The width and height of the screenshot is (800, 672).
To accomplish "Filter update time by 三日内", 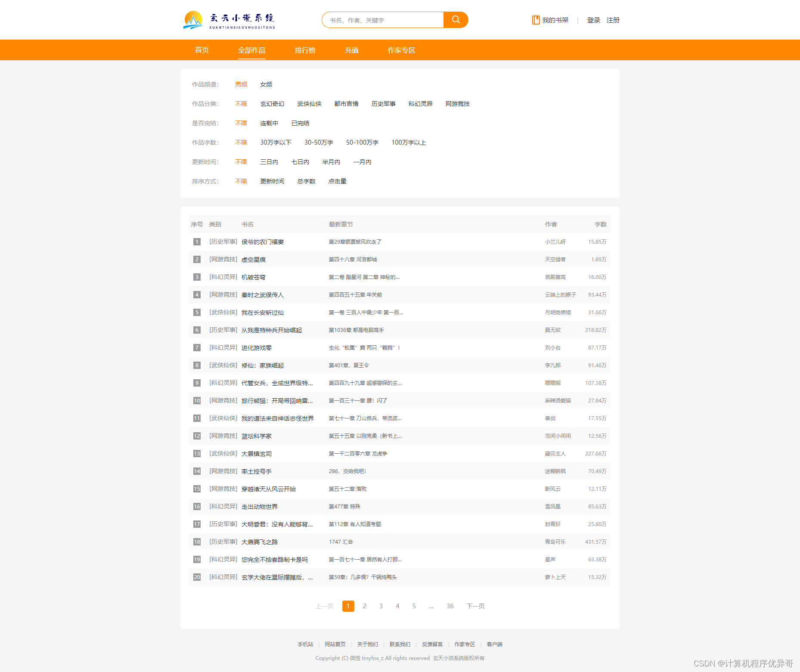I will click(269, 162).
